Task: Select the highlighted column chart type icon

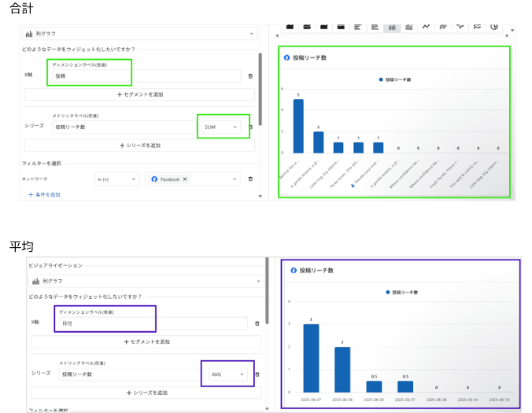Action: click(x=391, y=27)
